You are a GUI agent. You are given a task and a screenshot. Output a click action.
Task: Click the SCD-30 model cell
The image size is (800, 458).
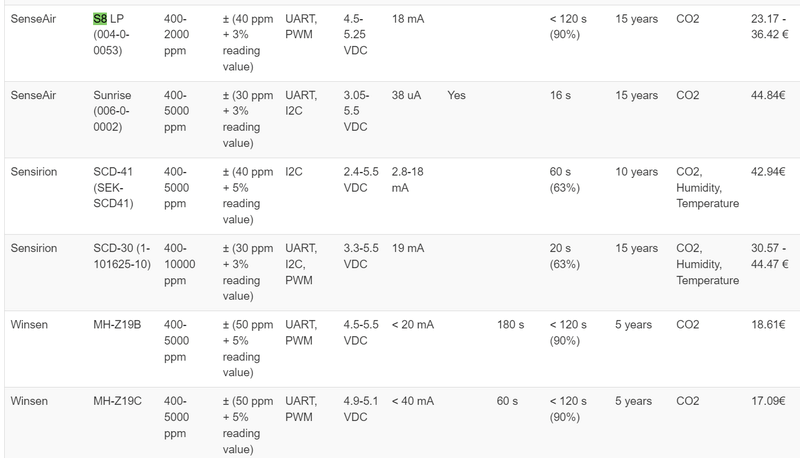122,256
